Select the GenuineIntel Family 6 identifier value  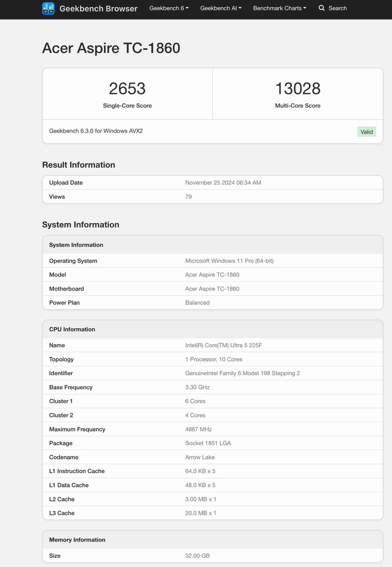point(242,373)
